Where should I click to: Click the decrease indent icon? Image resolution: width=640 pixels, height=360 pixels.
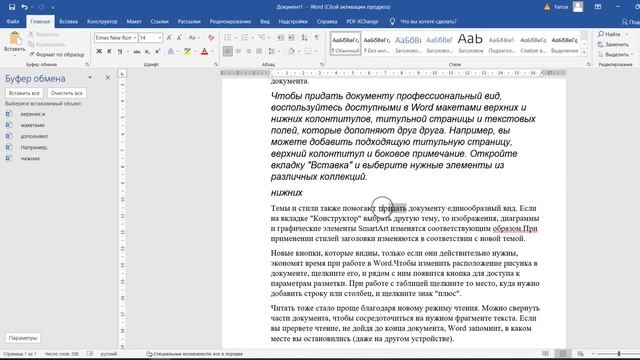(280, 38)
